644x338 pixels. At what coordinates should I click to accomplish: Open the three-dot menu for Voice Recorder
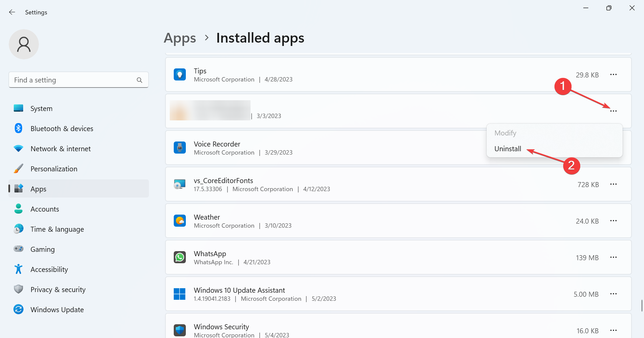coord(614,148)
